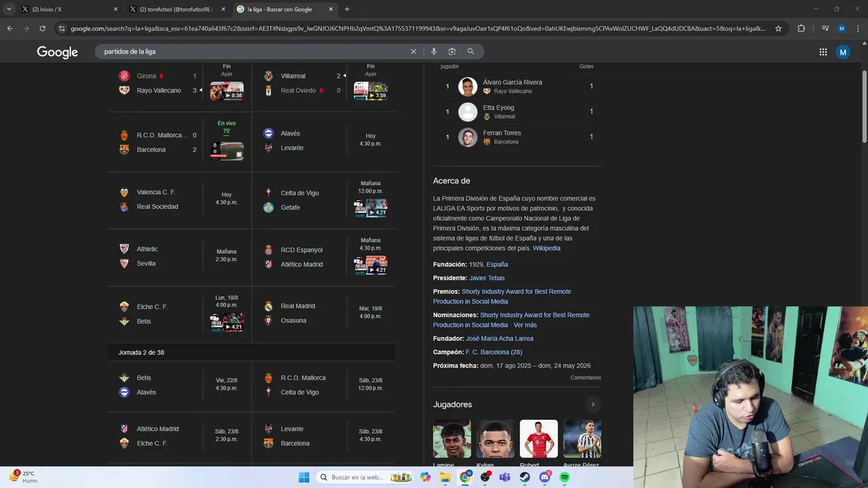Viewport: 868px width, 488px height.
Task: Open Google Lens image search
Action: [x=452, y=52]
